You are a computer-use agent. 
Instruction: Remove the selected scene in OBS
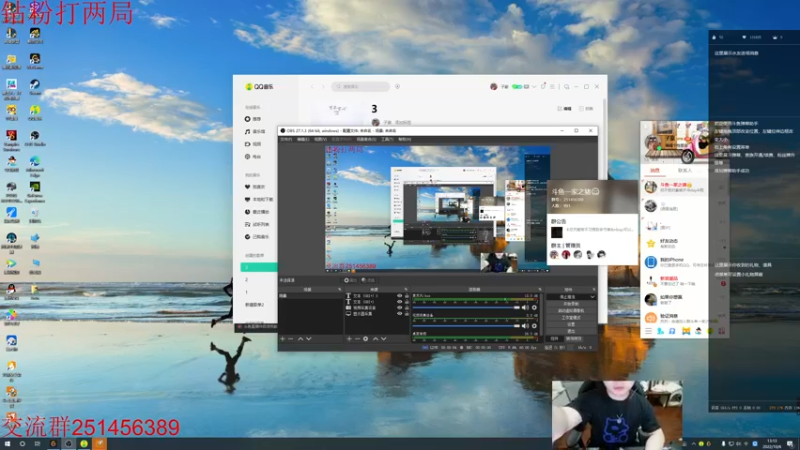(x=290, y=339)
